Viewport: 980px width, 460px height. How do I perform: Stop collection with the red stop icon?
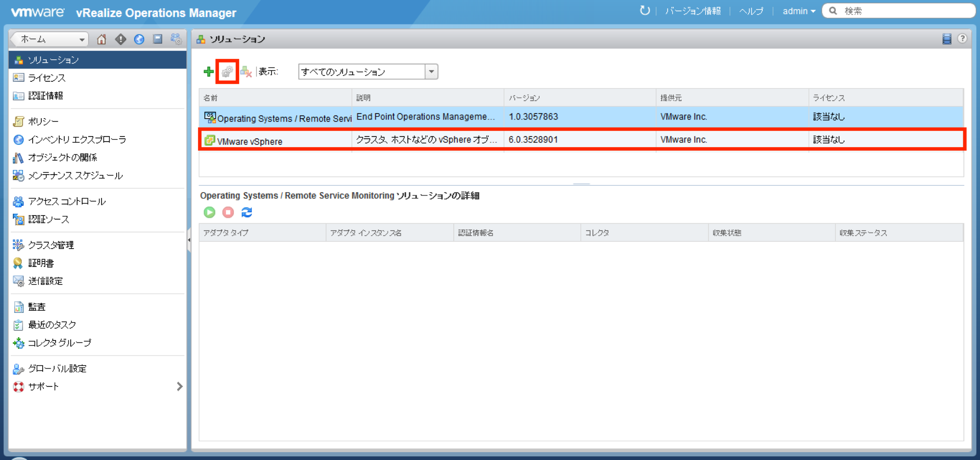[x=228, y=212]
